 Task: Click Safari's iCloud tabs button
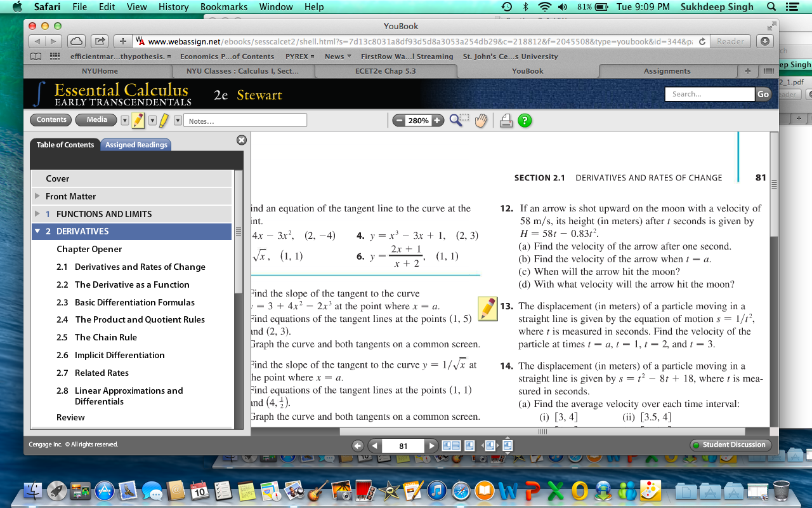click(x=76, y=41)
